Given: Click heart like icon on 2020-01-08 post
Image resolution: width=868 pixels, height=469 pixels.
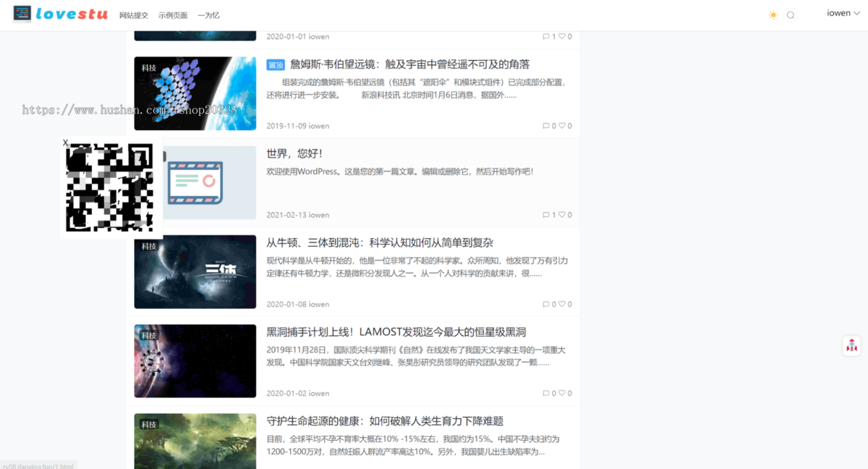Looking at the screenshot, I should click(x=562, y=305).
